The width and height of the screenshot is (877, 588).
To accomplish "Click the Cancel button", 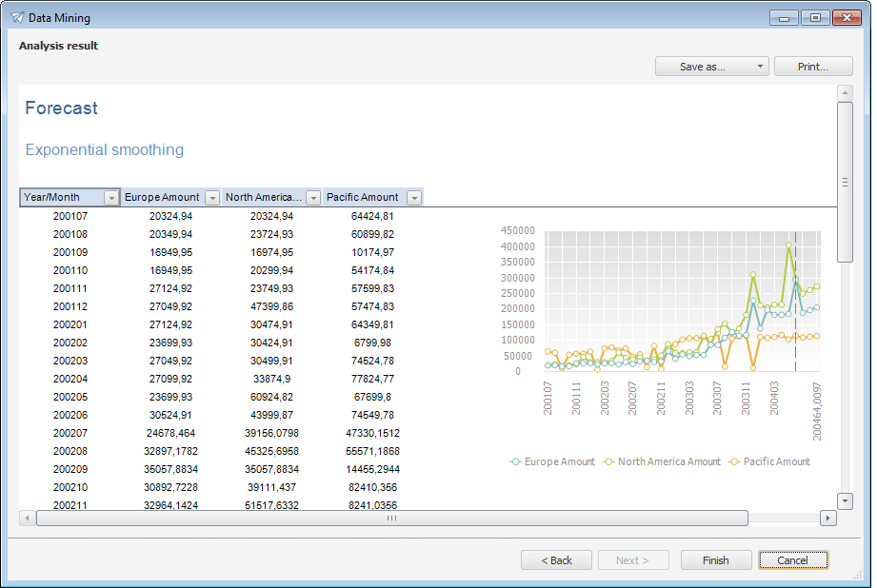I will pyautogui.click(x=792, y=560).
